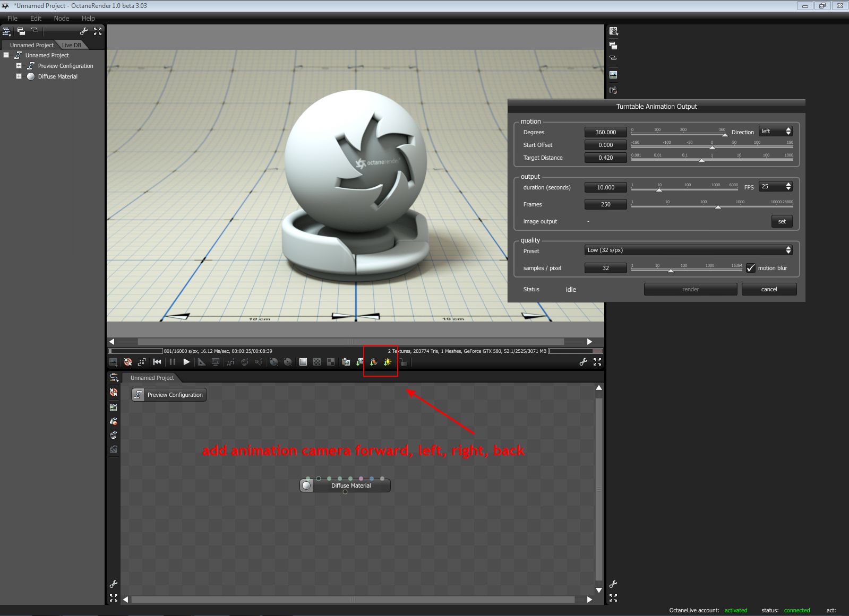Open the Help menu
This screenshot has width=849, height=616.
(88, 18)
